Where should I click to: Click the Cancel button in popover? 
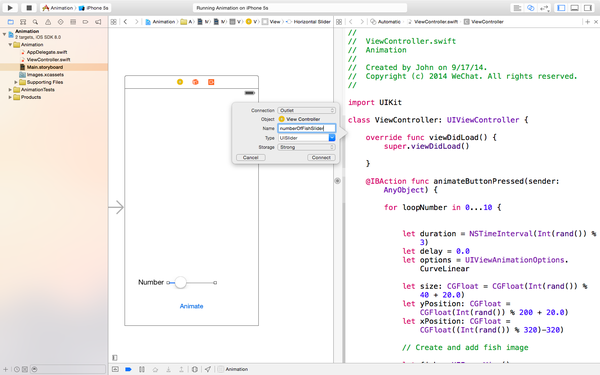click(251, 157)
